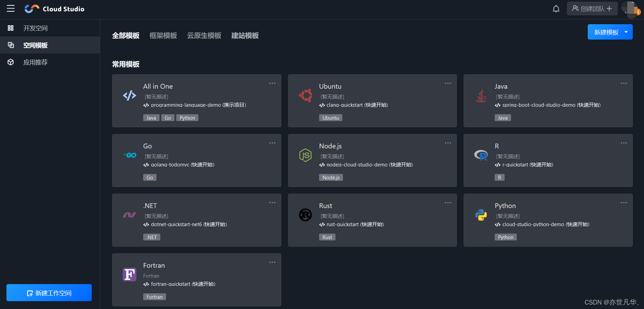Click the 创建团队 button
The width and height of the screenshot is (644, 309).
point(592,9)
